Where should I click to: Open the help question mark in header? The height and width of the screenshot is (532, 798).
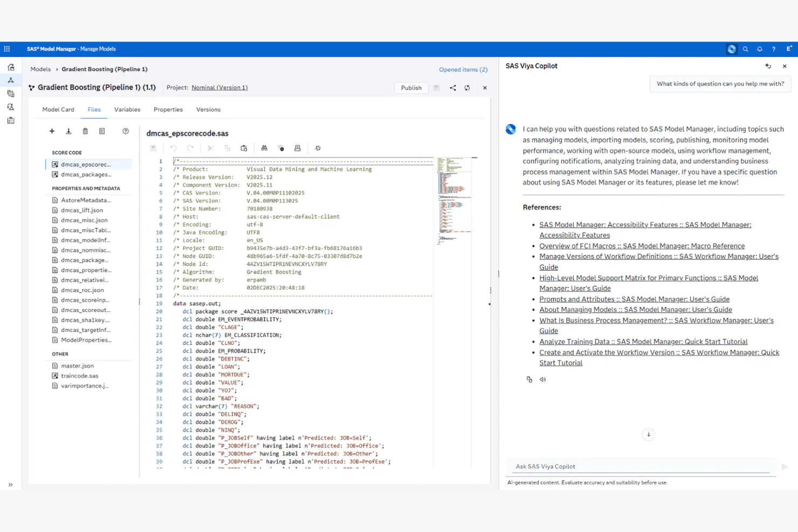(774, 49)
